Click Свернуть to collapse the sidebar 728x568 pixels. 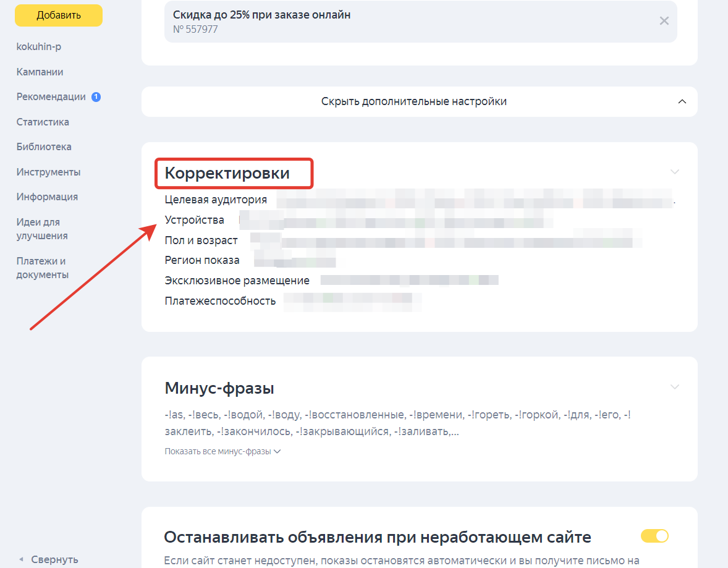click(54, 559)
